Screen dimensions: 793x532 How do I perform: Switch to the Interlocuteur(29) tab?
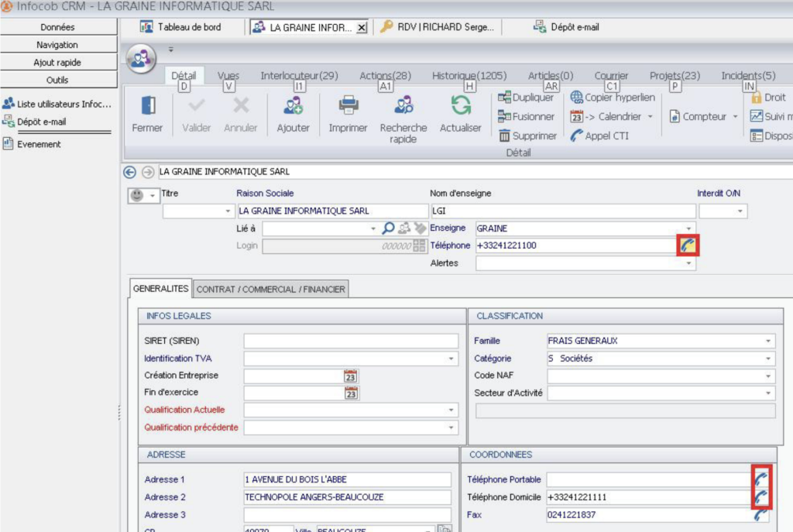click(300, 76)
